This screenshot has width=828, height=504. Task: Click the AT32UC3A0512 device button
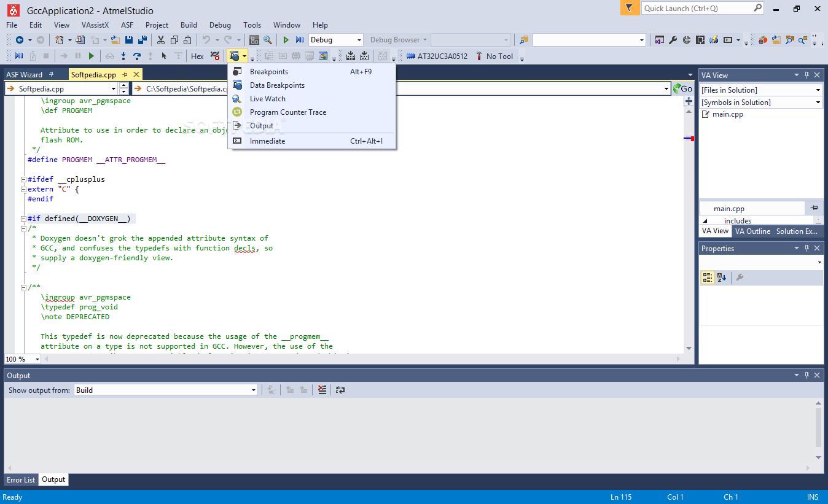[x=437, y=56]
